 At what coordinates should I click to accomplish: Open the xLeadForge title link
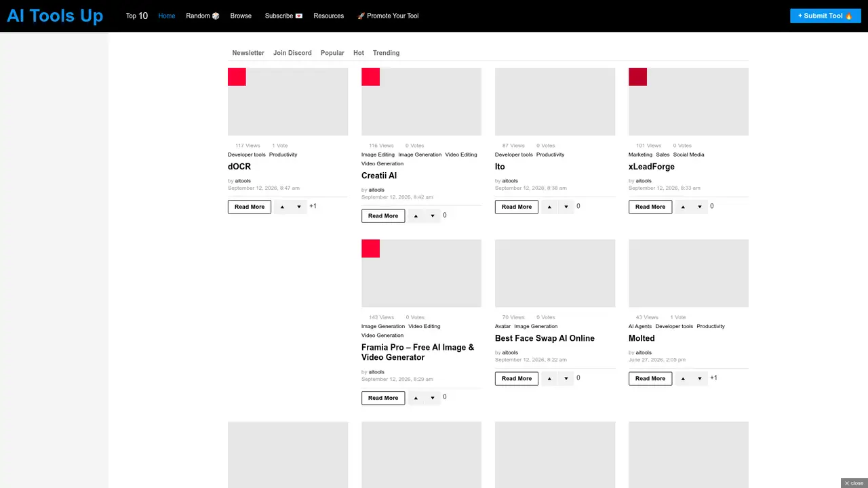coord(652,167)
